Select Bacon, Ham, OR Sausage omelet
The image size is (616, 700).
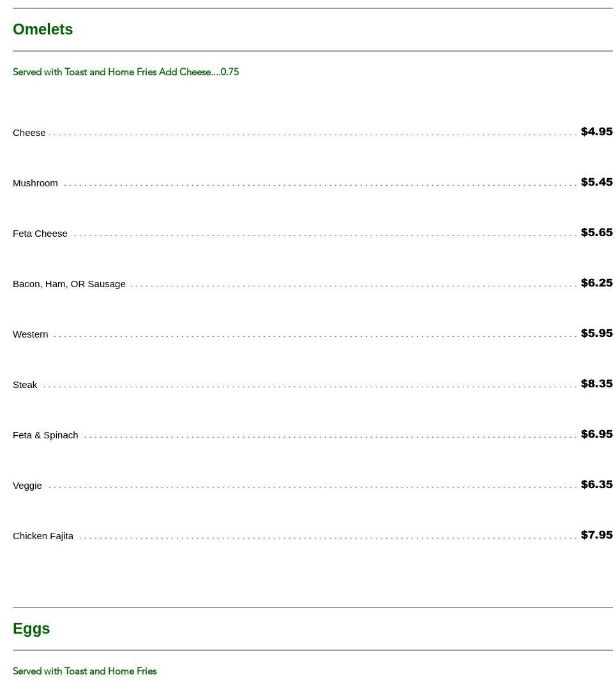69,284
